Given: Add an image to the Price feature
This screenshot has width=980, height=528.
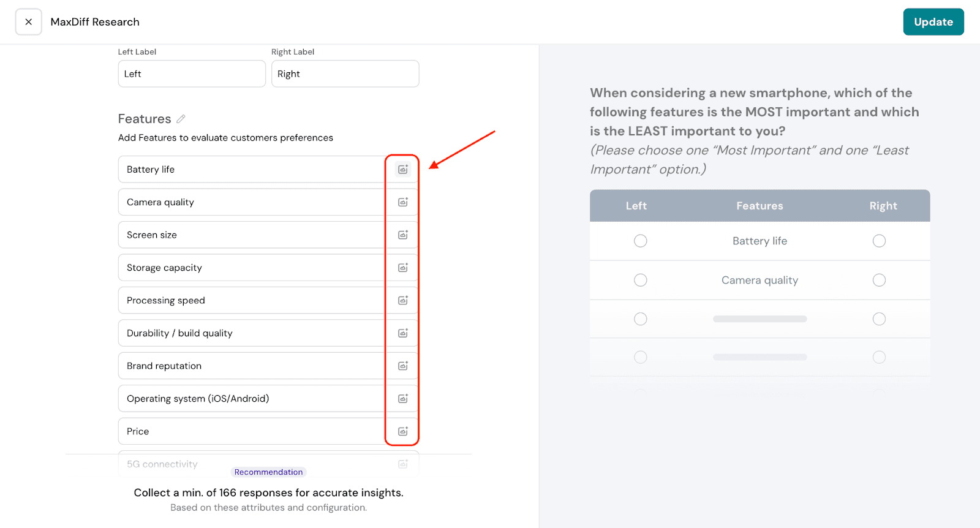Looking at the screenshot, I should pyautogui.click(x=402, y=432).
